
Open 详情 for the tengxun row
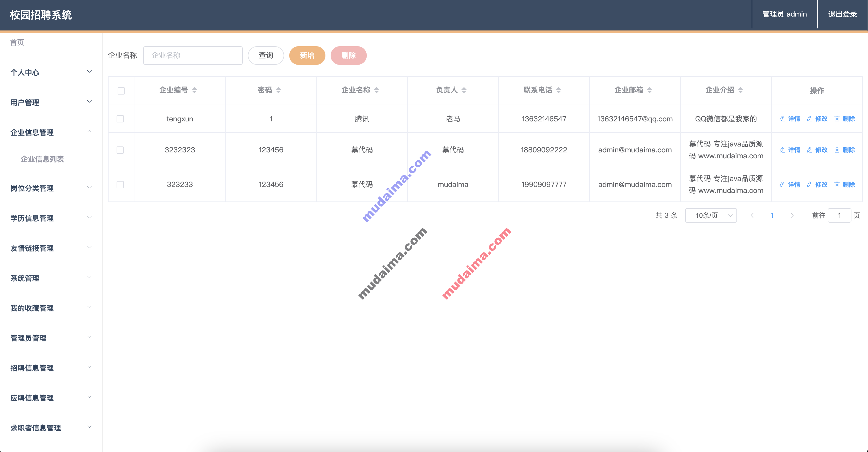tap(790, 119)
